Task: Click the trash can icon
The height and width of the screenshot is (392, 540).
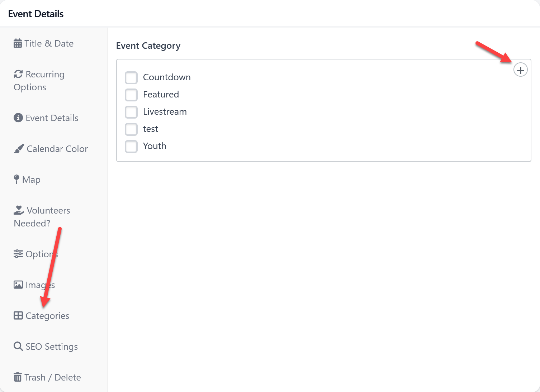Action: pyautogui.click(x=18, y=377)
